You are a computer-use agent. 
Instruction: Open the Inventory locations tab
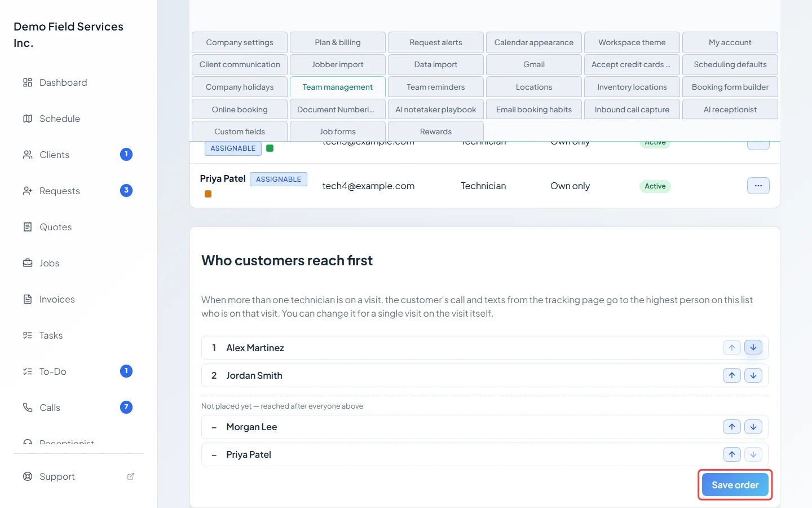[632, 87]
